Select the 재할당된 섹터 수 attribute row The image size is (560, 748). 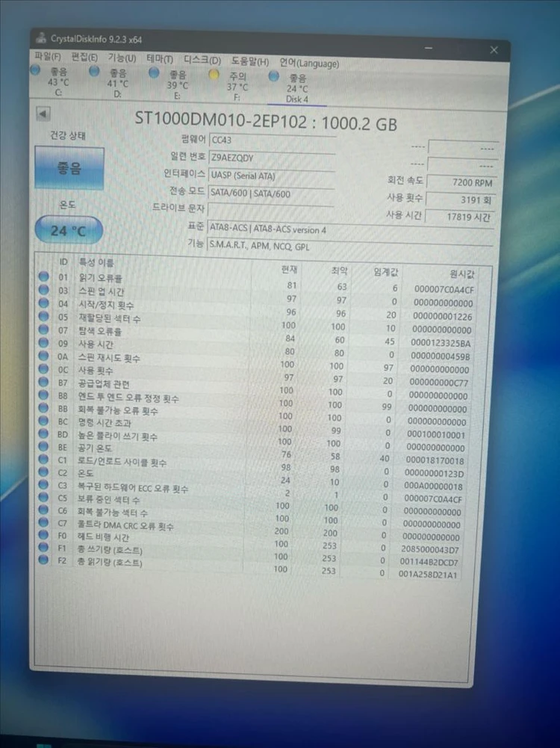coord(257,322)
